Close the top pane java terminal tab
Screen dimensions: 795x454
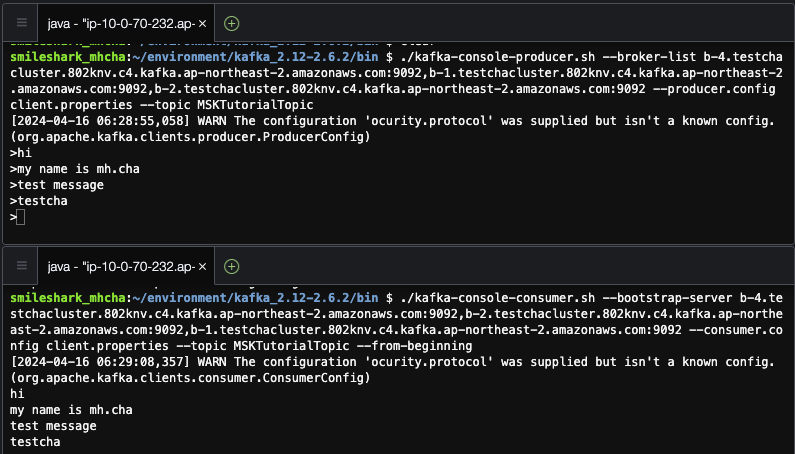[x=202, y=23]
